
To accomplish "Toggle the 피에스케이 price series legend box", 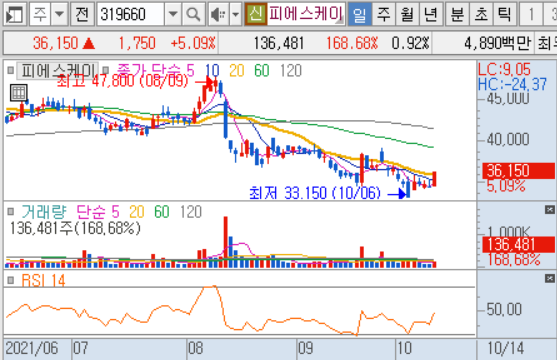I will (11, 70).
